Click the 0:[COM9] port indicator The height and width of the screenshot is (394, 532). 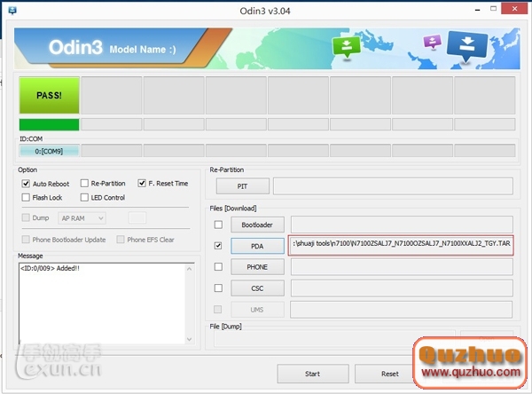(49, 151)
